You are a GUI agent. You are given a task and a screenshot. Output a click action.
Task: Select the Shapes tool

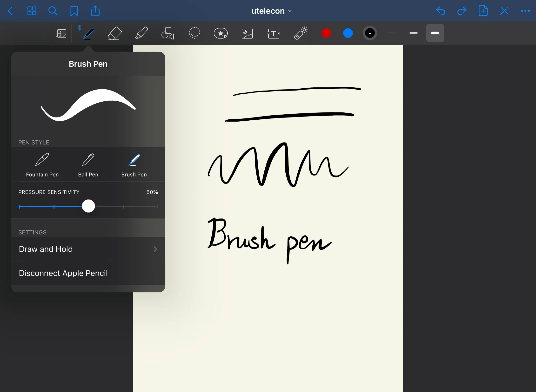point(168,33)
